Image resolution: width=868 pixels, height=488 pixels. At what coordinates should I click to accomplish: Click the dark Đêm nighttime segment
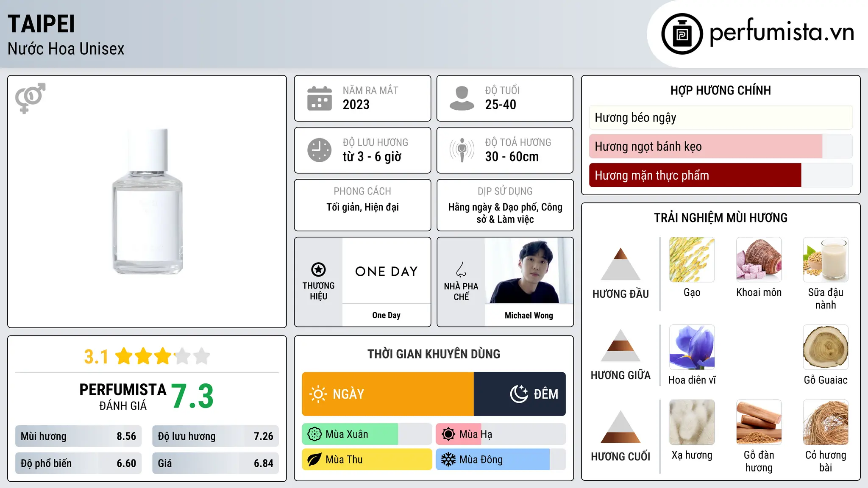(520, 394)
